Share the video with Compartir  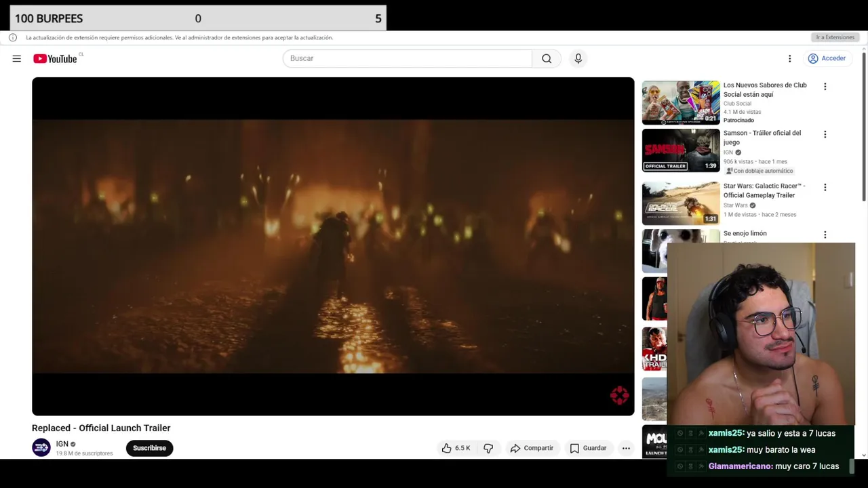pyautogui.click(x=532, y=448)
